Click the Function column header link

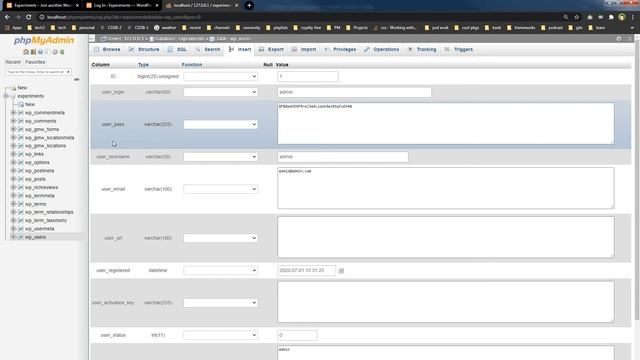(192, 65)
